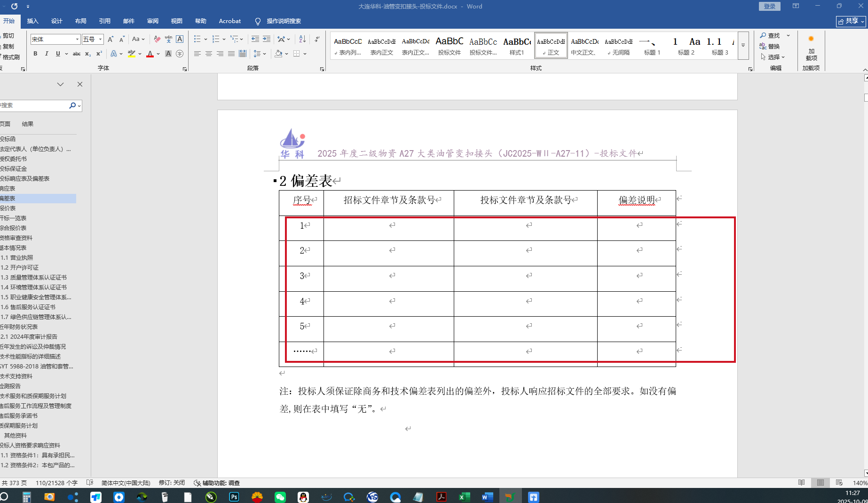Switch to Web Layout view
The width and height of the screenshot is (868, 503).
coord(839,483)
